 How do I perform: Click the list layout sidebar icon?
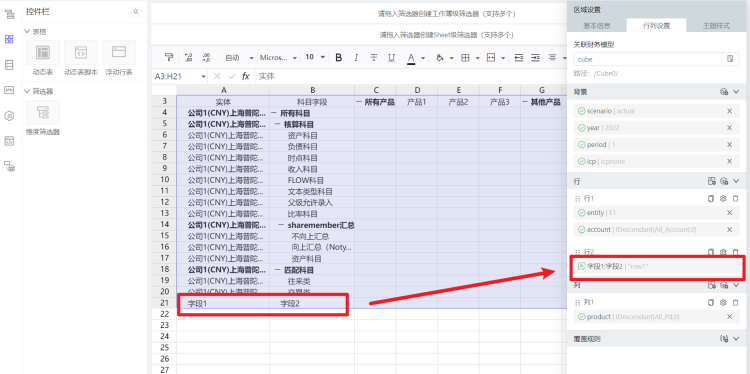pyautogui.click(x=9, y=65)
